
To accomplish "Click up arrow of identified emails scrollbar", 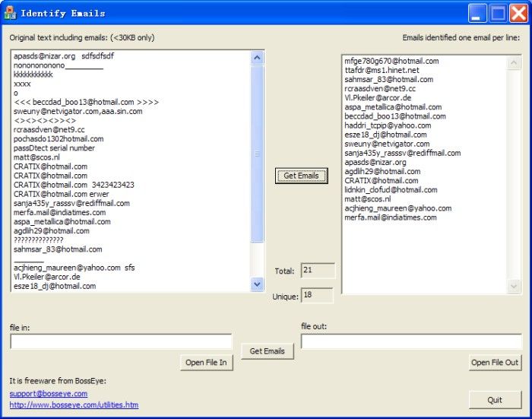I will (x=514, y=63).
